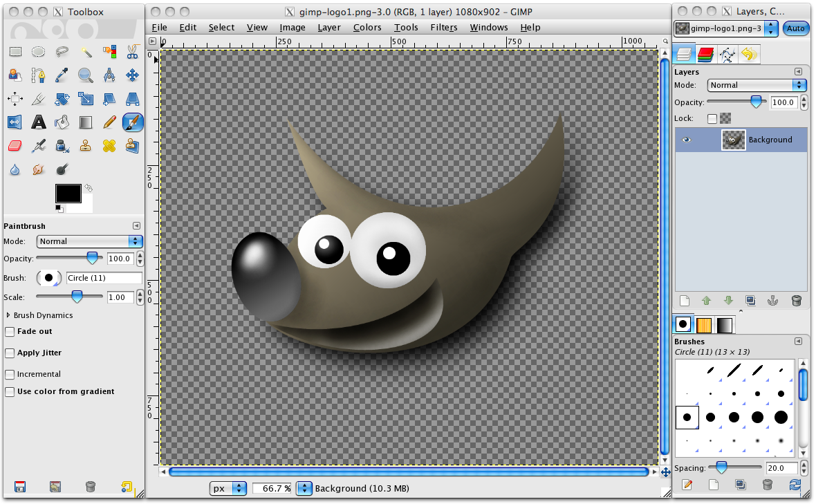Activate the Bucket Fill tool
This screenshot has height=504, width=816.
click(x=62, y=122)
